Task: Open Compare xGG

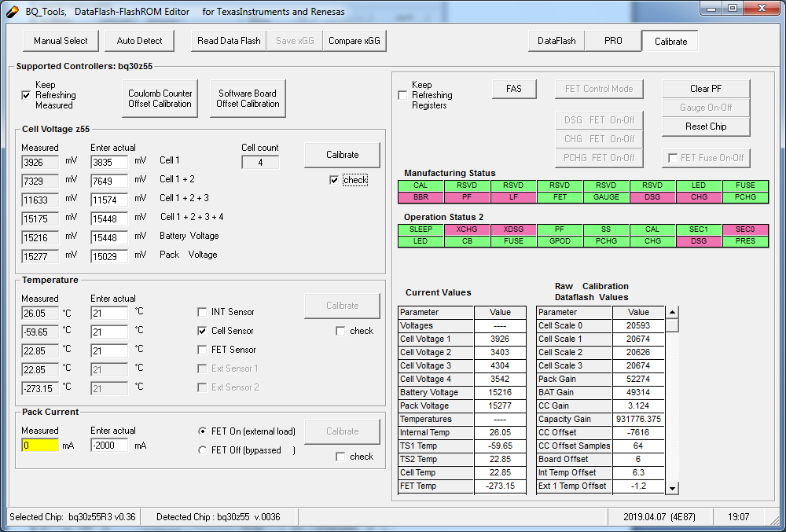Action: point(354,41)
